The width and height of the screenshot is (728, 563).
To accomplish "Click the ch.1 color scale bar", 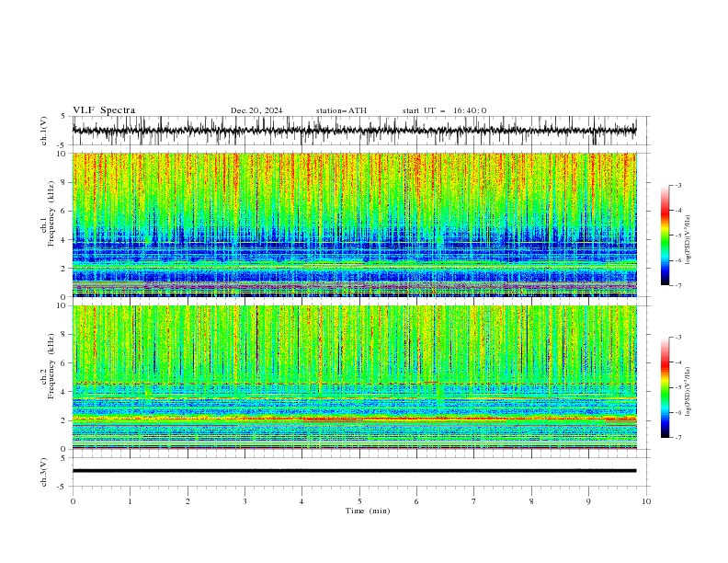I will [x=665, y=236].
